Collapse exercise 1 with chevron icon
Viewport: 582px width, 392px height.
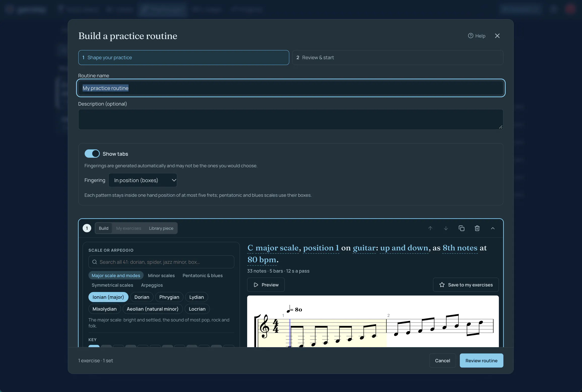pos(493,228)
